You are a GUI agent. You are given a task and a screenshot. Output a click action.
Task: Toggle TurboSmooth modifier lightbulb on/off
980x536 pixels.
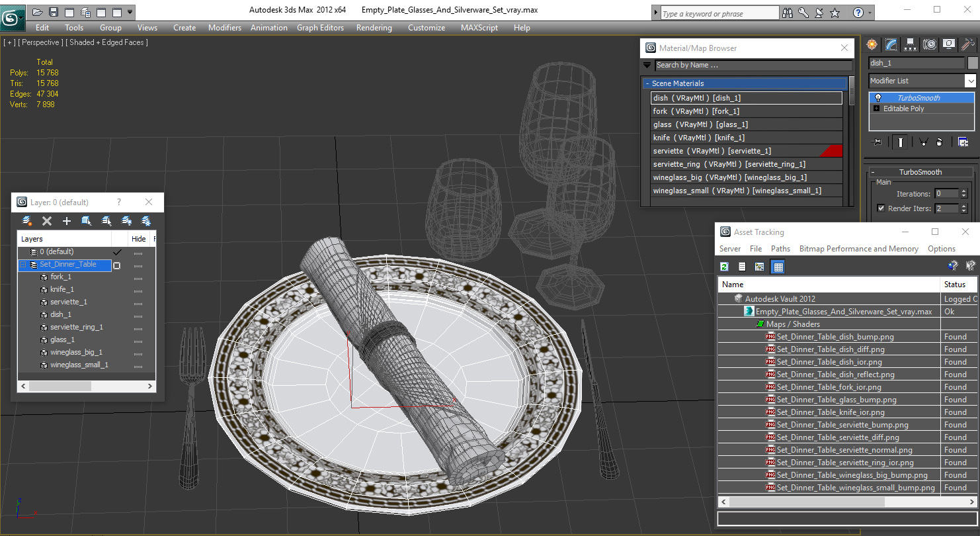[878, 97]
